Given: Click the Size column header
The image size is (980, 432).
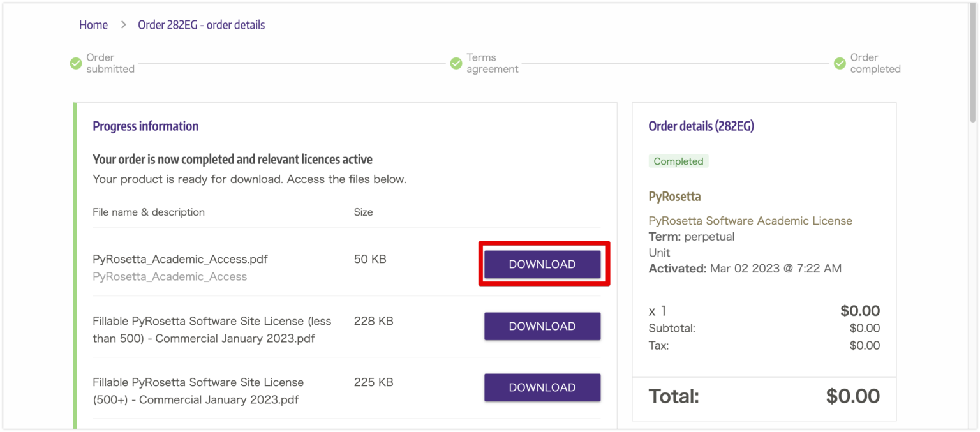Looking at the screenshot, I should [363, 212].
